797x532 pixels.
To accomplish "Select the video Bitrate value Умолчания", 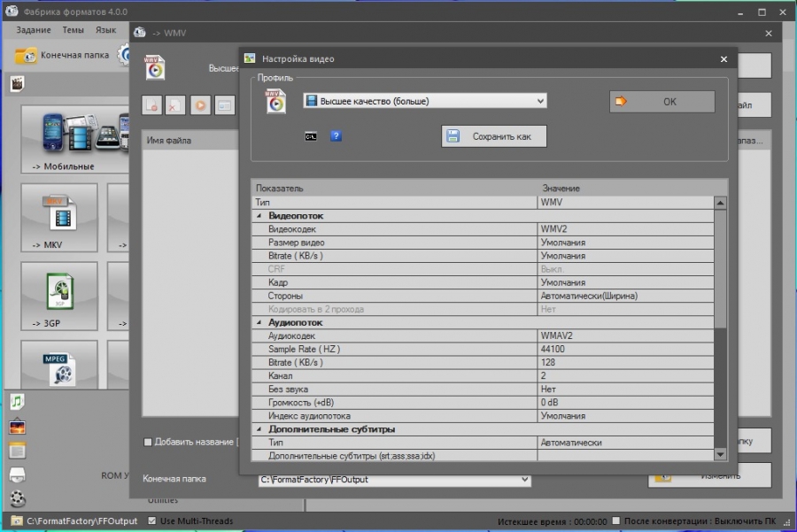I will [x=625, y=256].
